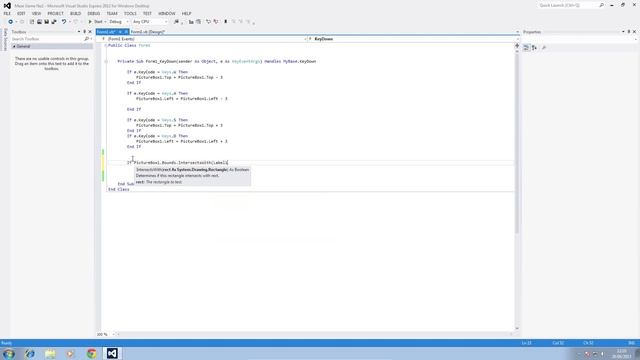640x360 pixels.
Task: Open the HELP menu
Action: coord(187,13)
